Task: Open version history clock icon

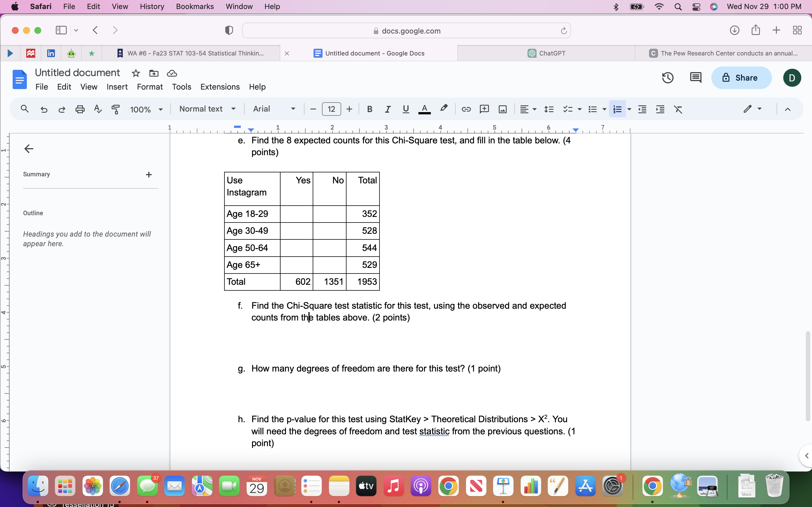Action: point(667,78)
